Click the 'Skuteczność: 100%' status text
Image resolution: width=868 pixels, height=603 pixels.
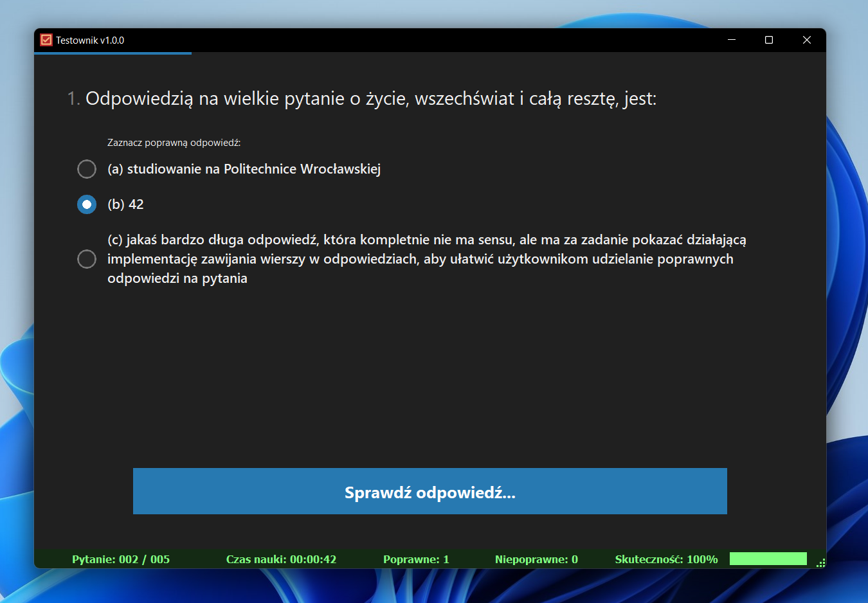point(666,559)
